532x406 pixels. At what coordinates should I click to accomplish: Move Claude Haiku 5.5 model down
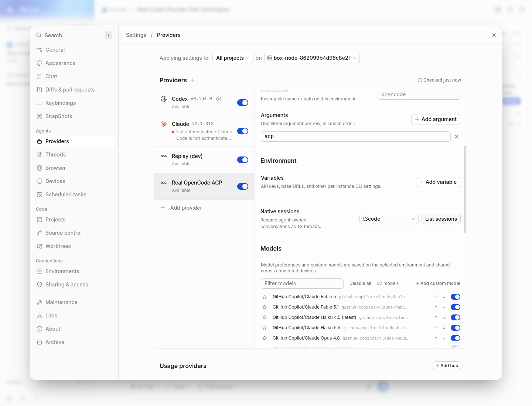click(x=444, y=328)
